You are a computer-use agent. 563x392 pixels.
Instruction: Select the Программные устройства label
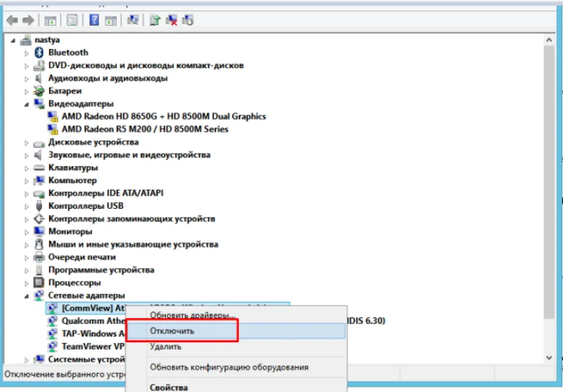coord(101,270)
